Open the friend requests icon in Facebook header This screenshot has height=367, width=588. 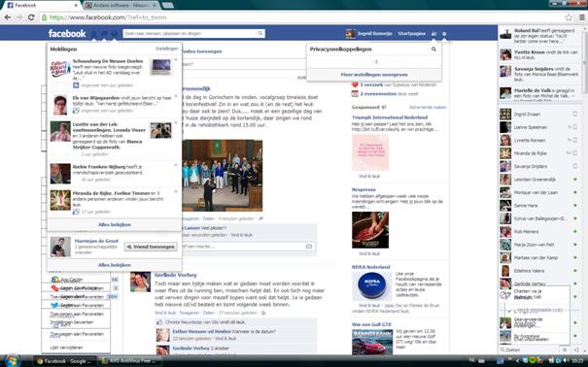coord(94,34)
